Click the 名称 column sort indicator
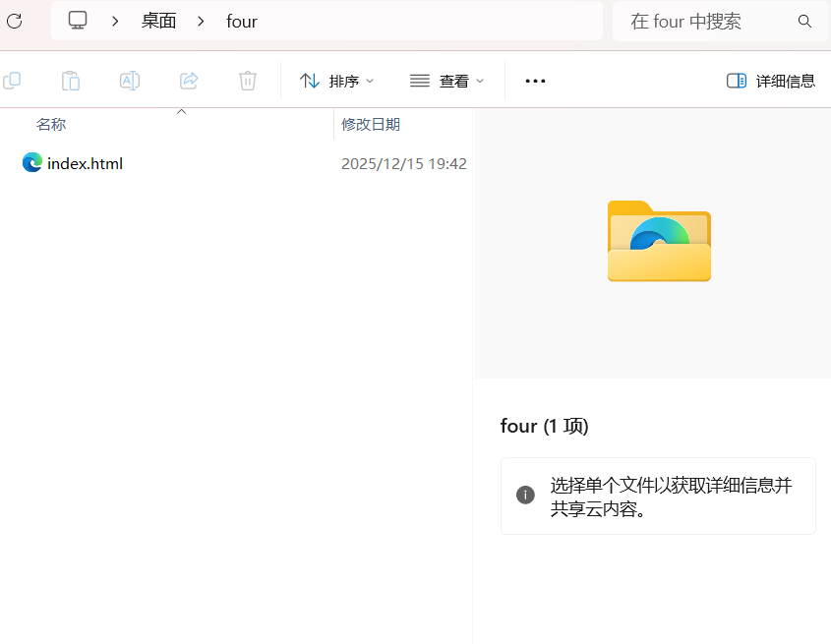This screenshot has height=644, width=831. (x=181, y=112)
